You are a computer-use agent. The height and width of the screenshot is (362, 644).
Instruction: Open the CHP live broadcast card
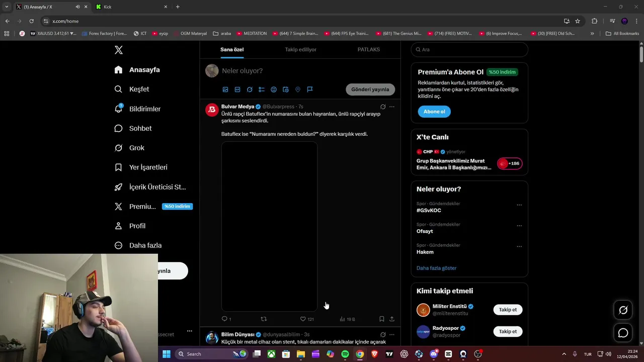[469, 160]
